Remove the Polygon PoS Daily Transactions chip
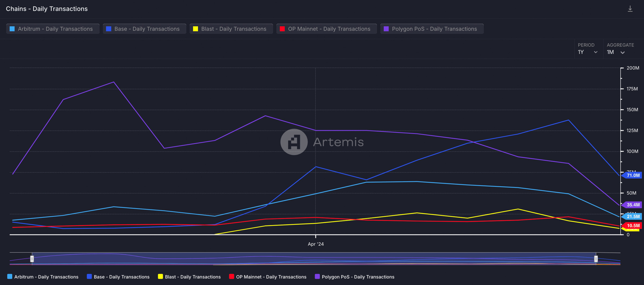The image size is (644, 285). pyautogui.click(x=432, y=29)
